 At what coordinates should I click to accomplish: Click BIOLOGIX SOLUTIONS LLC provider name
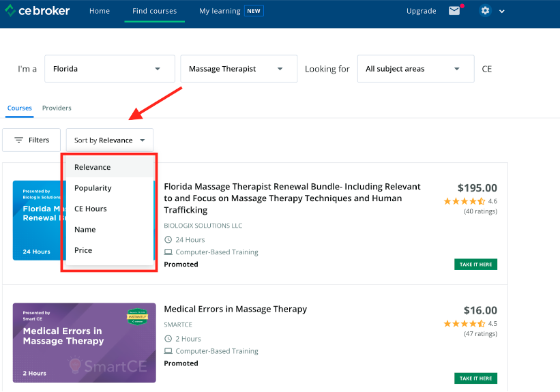(x=203, y=226)
